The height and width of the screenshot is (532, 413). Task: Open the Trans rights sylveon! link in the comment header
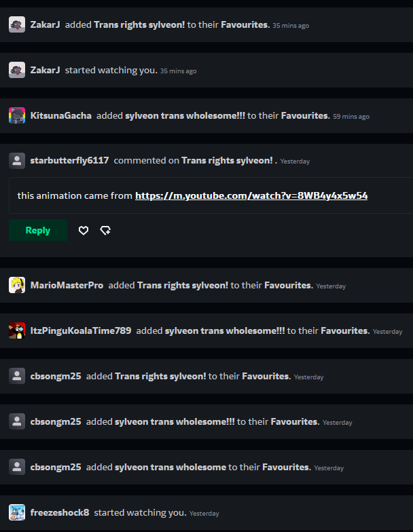click(227, 160)
